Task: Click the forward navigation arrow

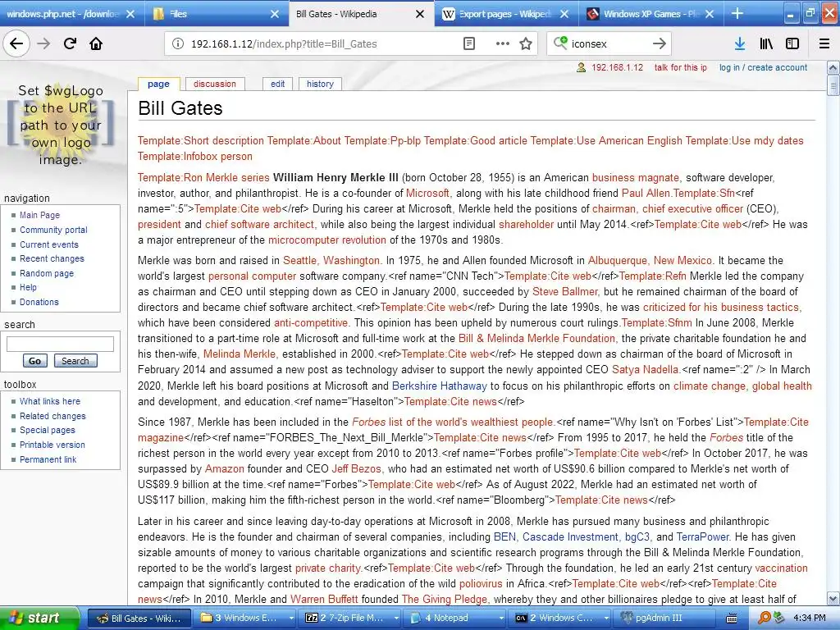Action: coord(43,43)
